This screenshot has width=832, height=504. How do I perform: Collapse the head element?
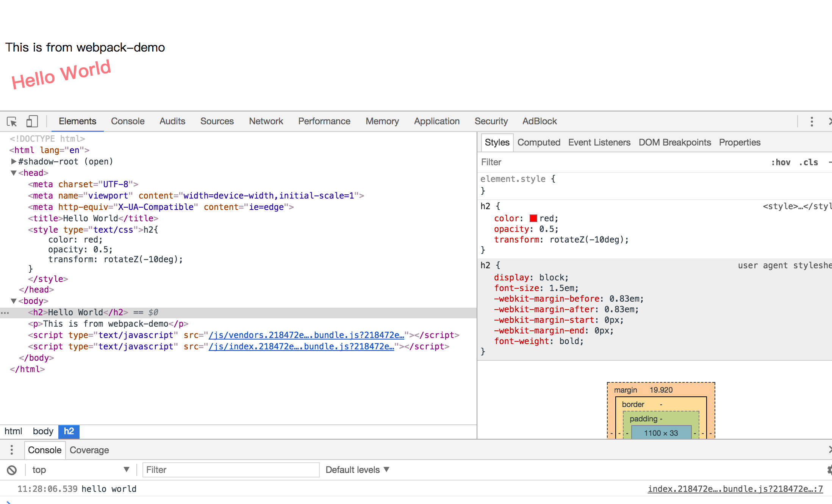point(14,173)
